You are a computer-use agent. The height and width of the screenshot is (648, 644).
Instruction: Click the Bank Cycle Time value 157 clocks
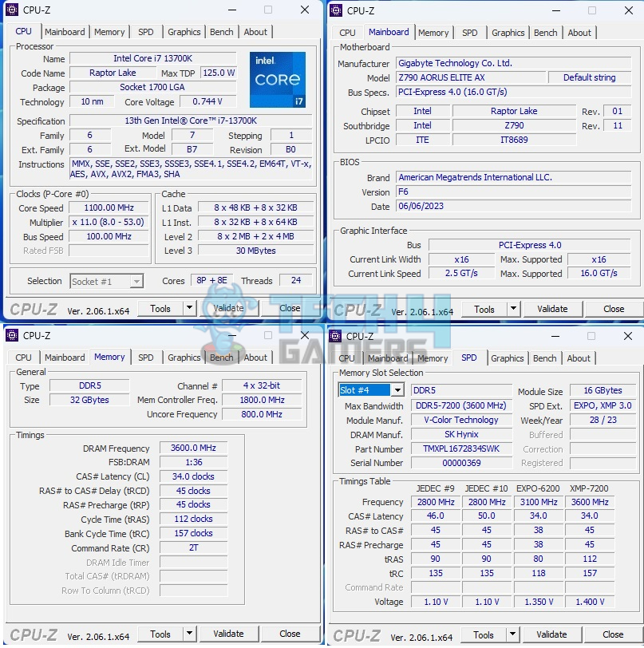(193, 533)
